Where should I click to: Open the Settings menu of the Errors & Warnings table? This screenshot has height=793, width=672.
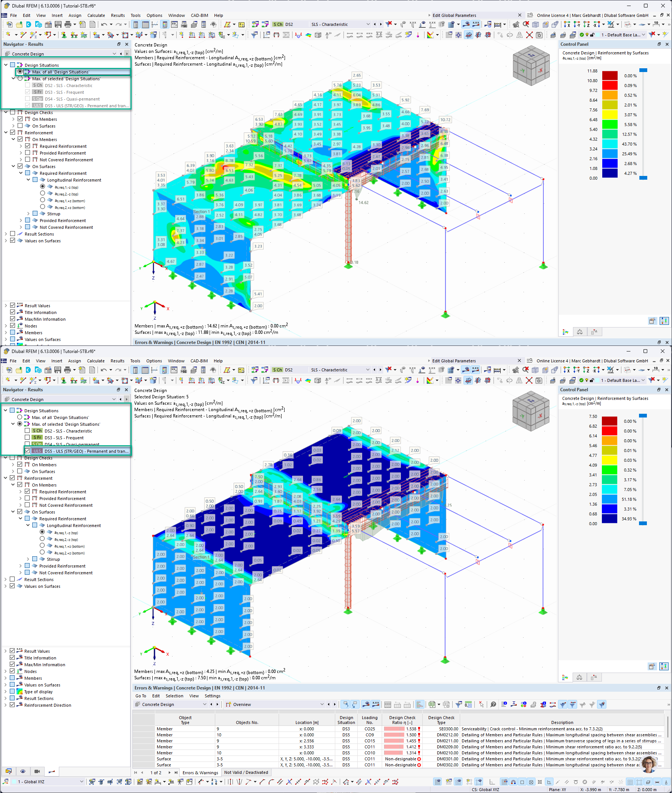click(212, 696)
